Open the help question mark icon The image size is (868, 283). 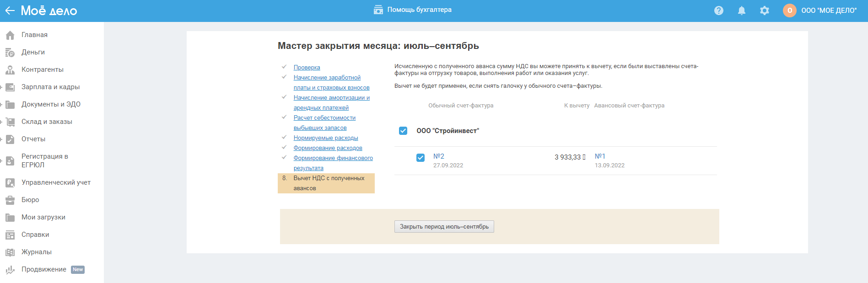tap(719, 11)
